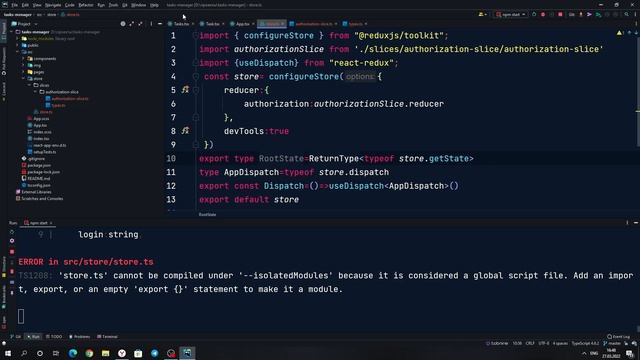Expand the node_modules folder
Viewport: 640px width, 360px height.
pos(18,38)
